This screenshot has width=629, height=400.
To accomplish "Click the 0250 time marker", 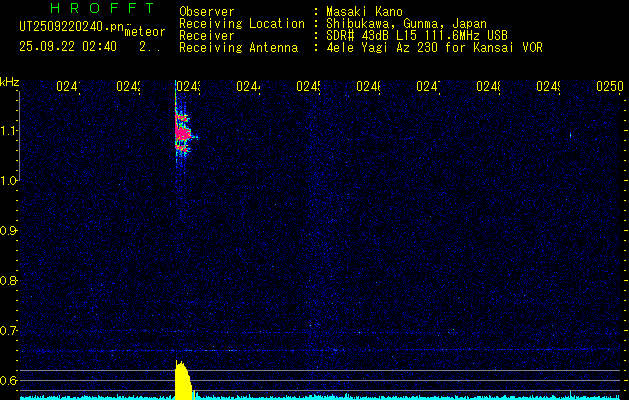I will pos(610,86).
